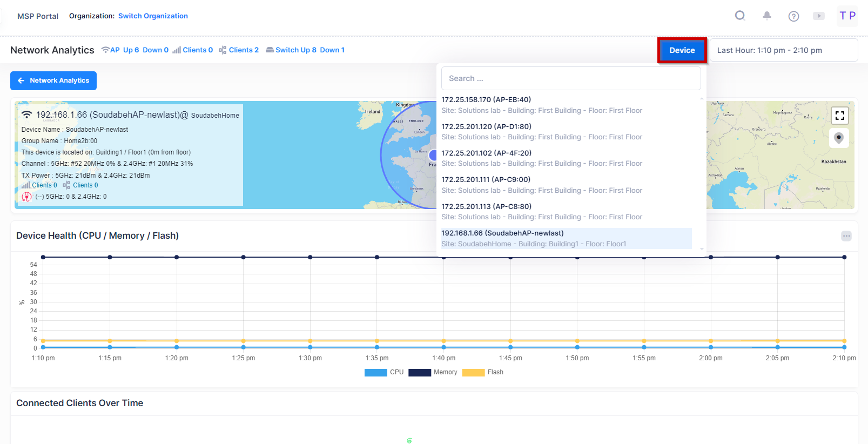Image resolution: width=868 pixels, height=444 pixels.
Task: Toggle Flash series in chart legend
Action: [x=483, y=372]
